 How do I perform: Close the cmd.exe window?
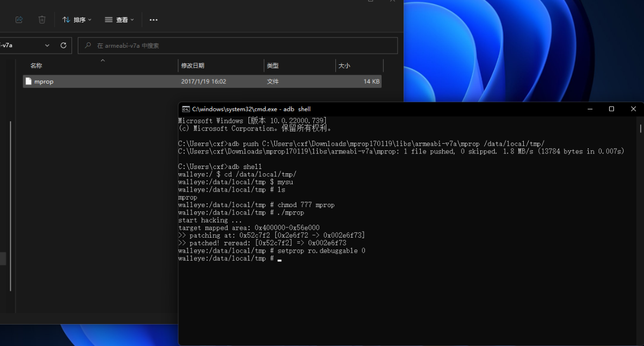coord(633,109)
